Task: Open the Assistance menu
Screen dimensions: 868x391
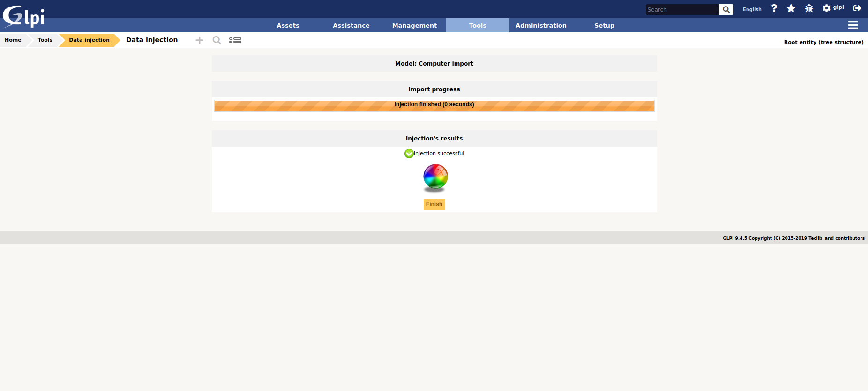Action: point(351,26)
